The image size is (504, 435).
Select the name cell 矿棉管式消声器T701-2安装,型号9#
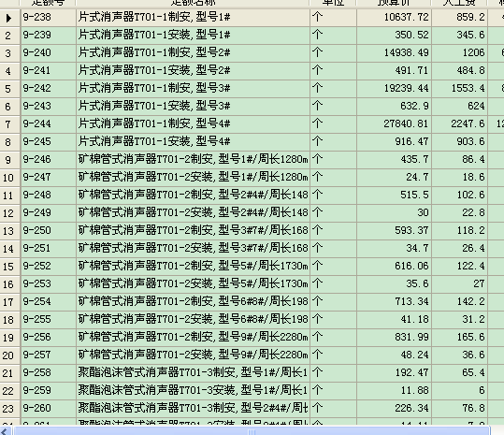pos(193,355)
